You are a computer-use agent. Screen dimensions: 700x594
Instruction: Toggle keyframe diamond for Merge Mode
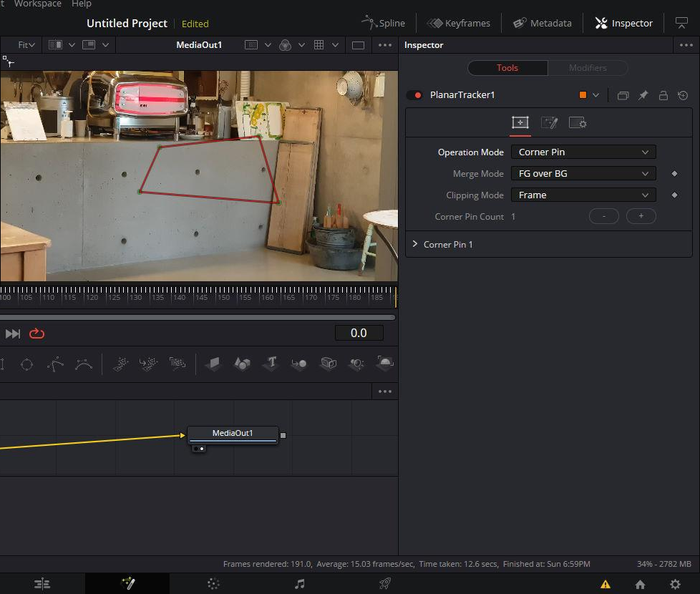[x=674, y=174]
